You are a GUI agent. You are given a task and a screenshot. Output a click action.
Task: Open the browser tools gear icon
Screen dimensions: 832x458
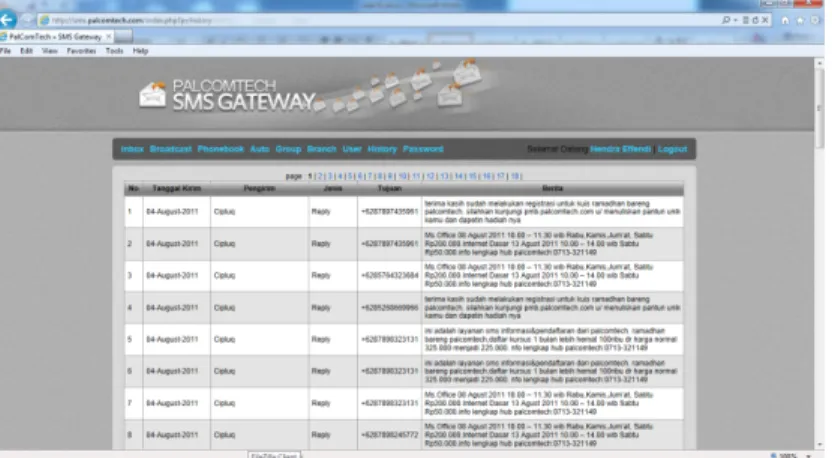pos(815,20)
